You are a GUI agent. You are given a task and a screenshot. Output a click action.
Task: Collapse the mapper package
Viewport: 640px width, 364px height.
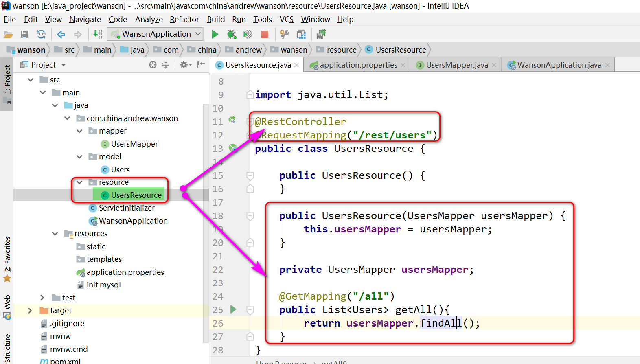click(x=79, y=131)
